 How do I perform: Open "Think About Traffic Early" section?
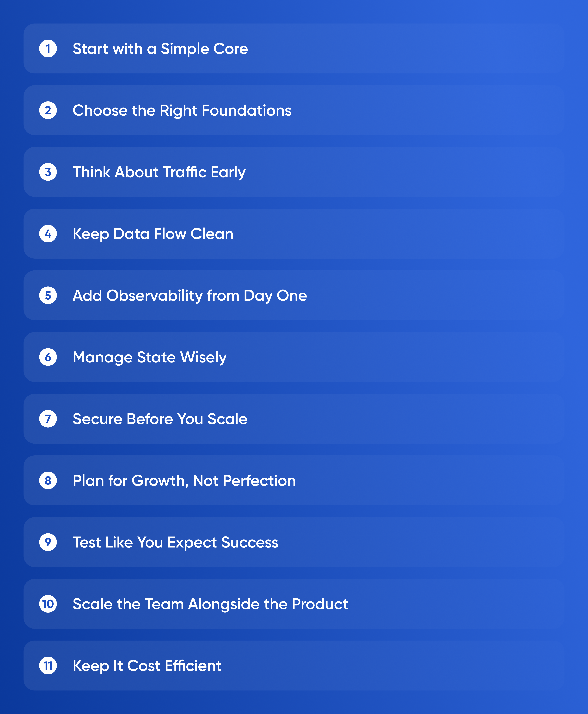point(159,172)
